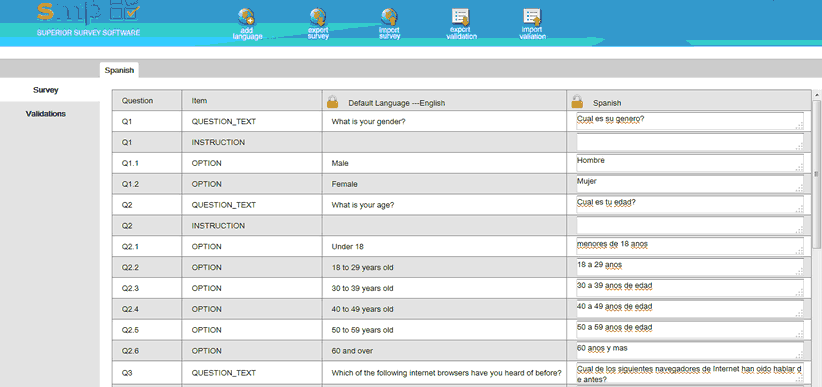Image resolution: width=822 pixels, height=387 pixels.
Task: Click the '50 to 59 years old' cell
Action: tap(444, 330)
